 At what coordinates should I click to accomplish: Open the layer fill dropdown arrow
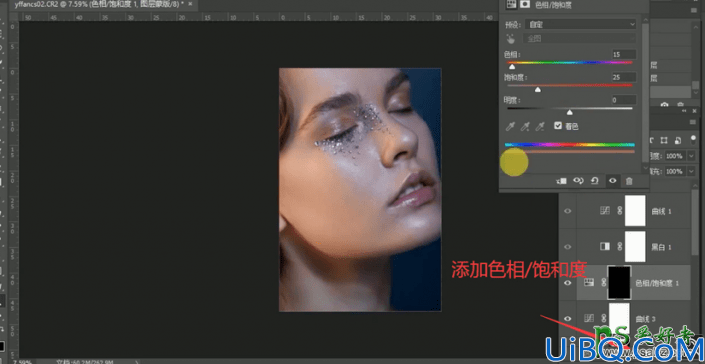[691, 171]
